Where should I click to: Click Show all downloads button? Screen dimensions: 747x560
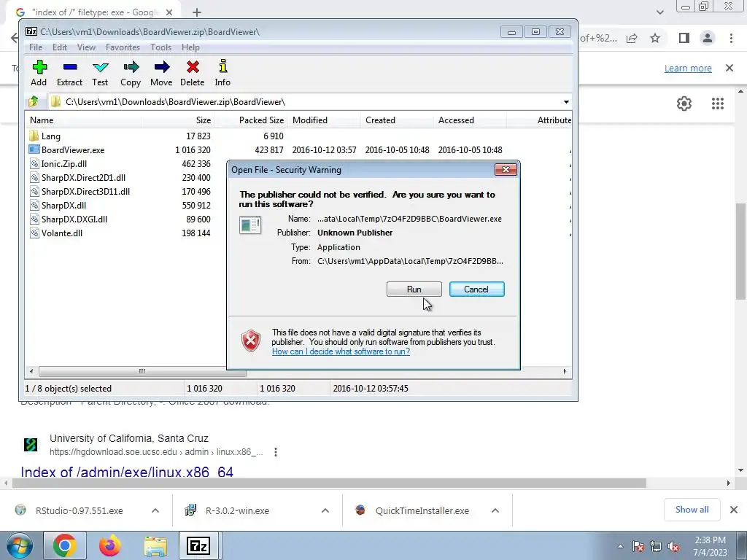692,510
